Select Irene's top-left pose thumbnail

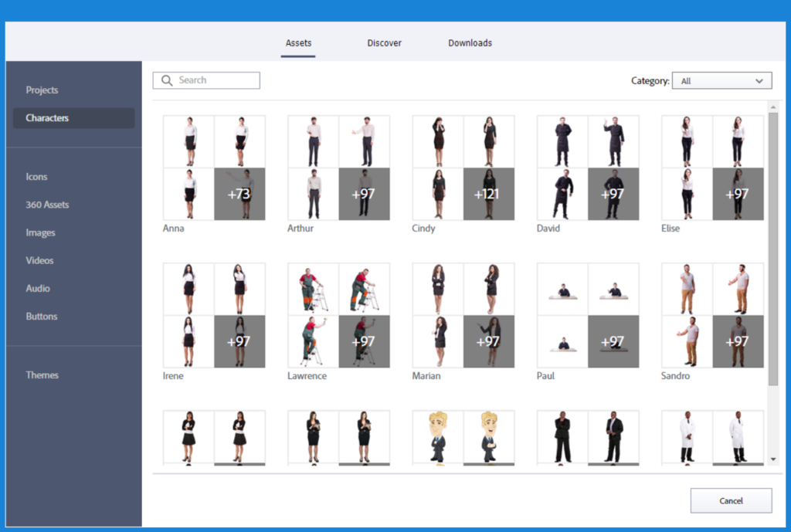click(x=188, y=290)
